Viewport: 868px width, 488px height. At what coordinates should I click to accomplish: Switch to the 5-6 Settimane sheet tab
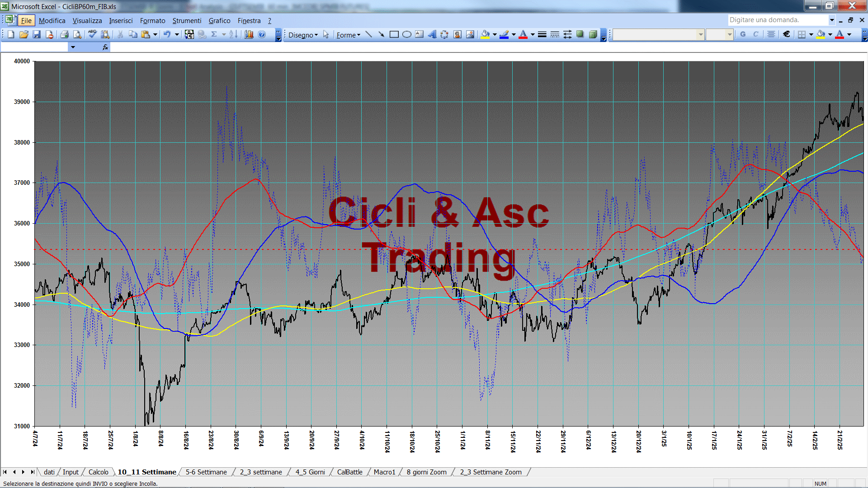206,472
